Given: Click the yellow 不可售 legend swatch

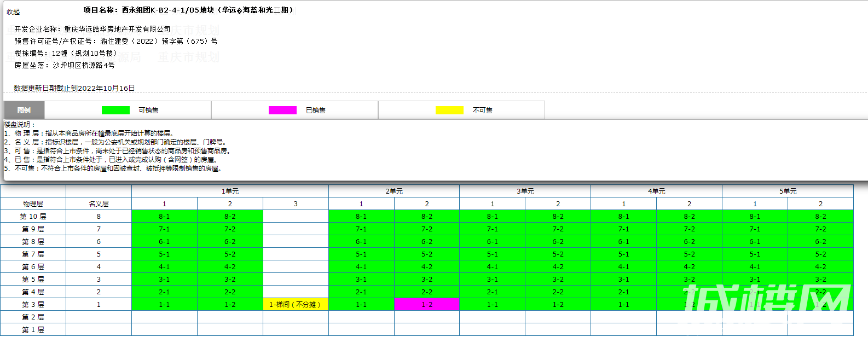Looking at the screenshot, I should (x=449, y=111).
